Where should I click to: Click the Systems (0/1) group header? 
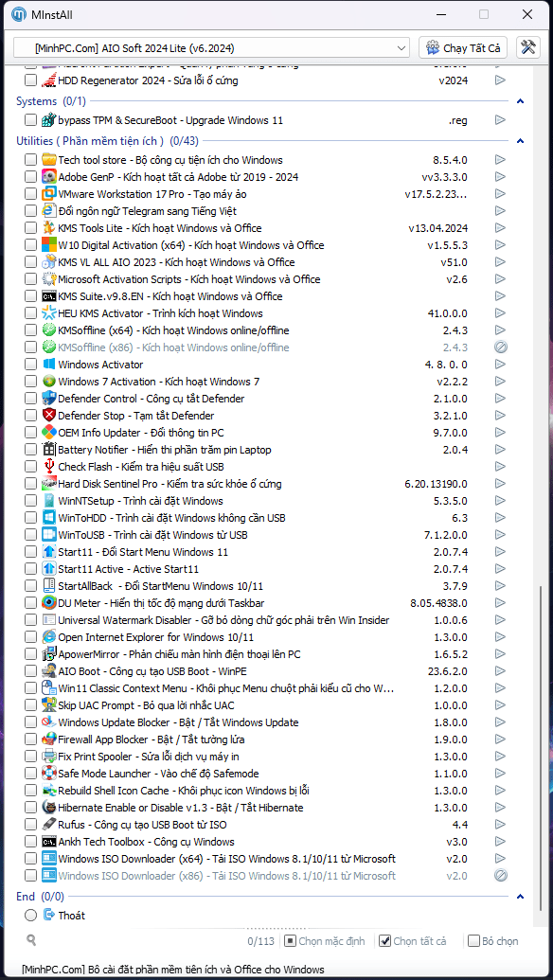51,101
